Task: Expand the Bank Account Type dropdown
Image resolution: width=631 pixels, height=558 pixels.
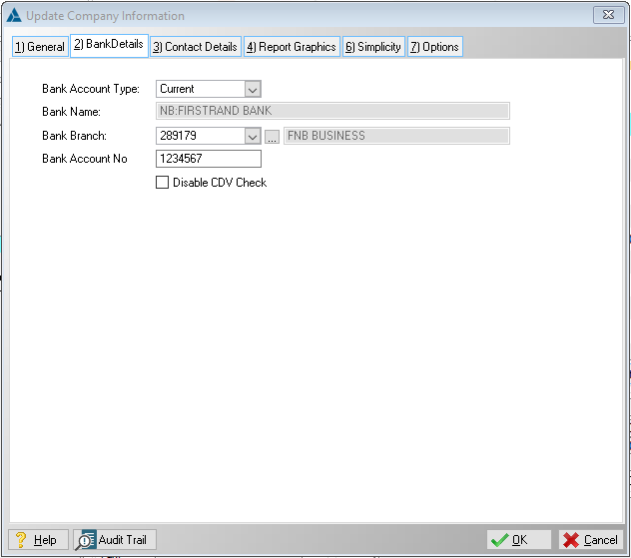Action: click(252, 89)
